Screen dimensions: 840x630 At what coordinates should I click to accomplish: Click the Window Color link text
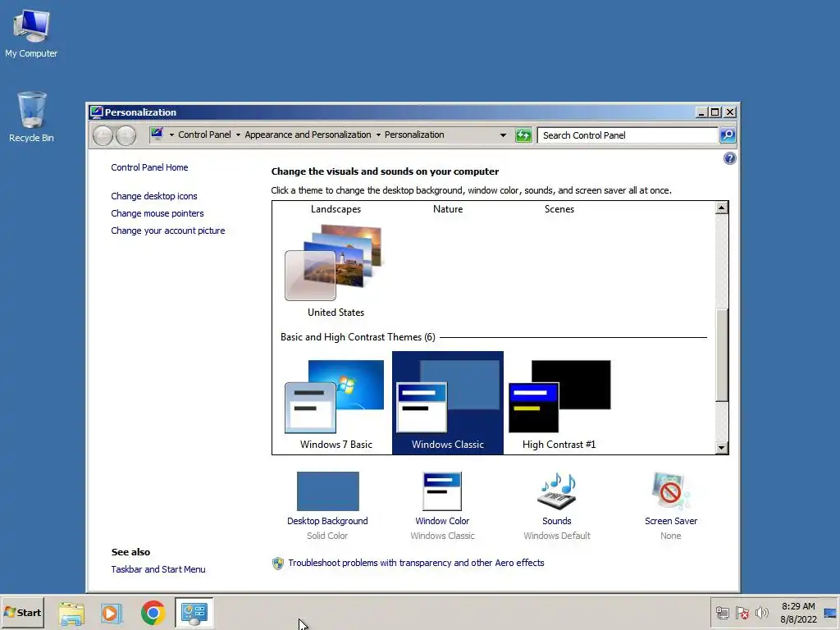pyautogui.click(x=442, y=521)
